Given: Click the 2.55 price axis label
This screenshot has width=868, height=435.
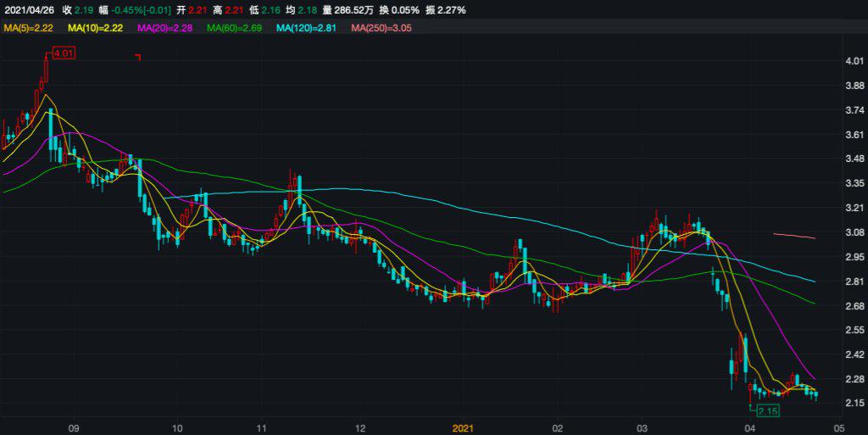Looking at the screenshot, I should click(x=854, y=330).
